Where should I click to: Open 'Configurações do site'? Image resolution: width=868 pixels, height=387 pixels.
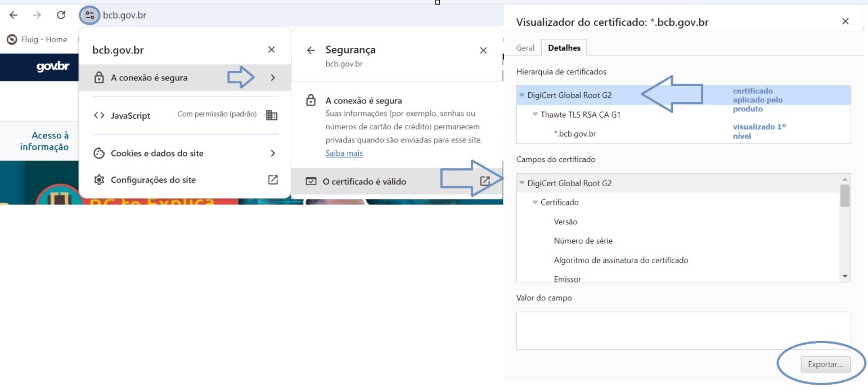click(185, 180)
